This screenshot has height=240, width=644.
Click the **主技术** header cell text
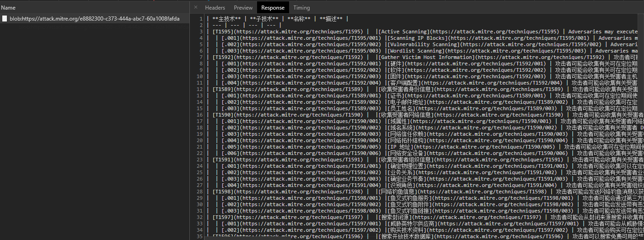(226, 19)
